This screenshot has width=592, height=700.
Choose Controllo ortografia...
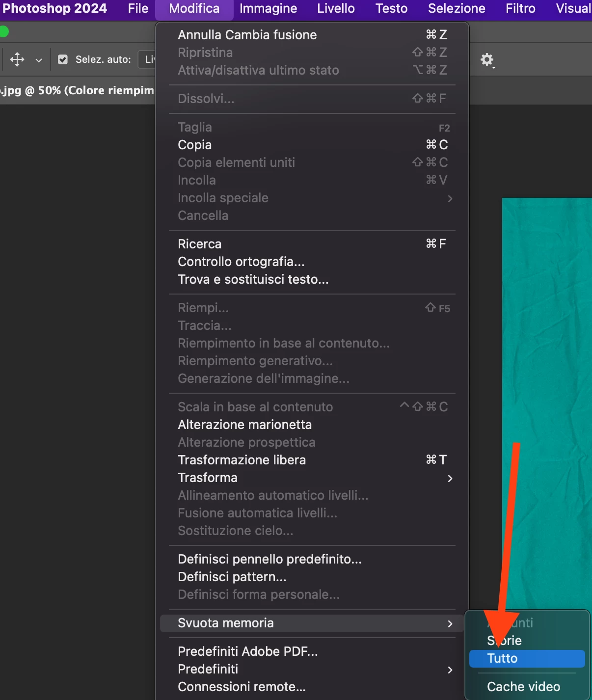tap(312, 262)
